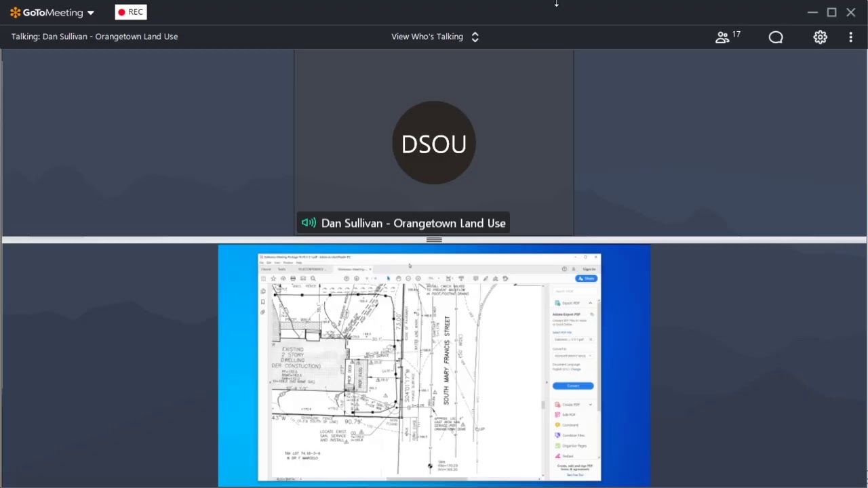The width and height of the screenshot is (868, 488).
Task: Open the three-dot more options menu
Action: pyautogui.click(x=850, y=37)
